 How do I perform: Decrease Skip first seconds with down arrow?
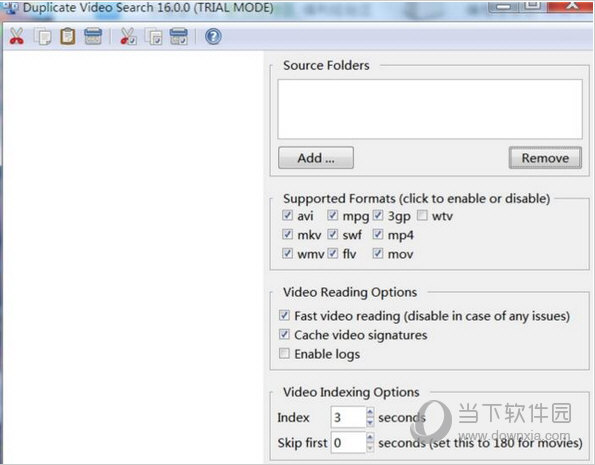click(x=370, y=448)
